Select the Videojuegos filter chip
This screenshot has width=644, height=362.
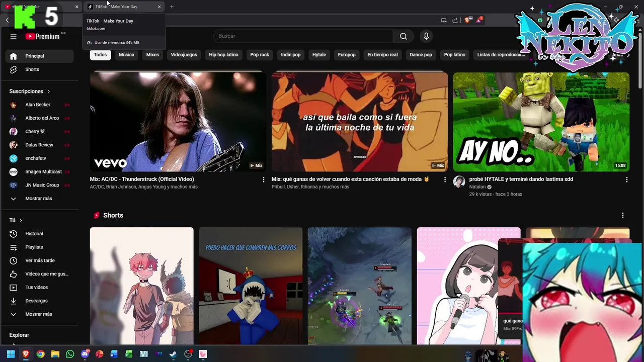point(184,55)
